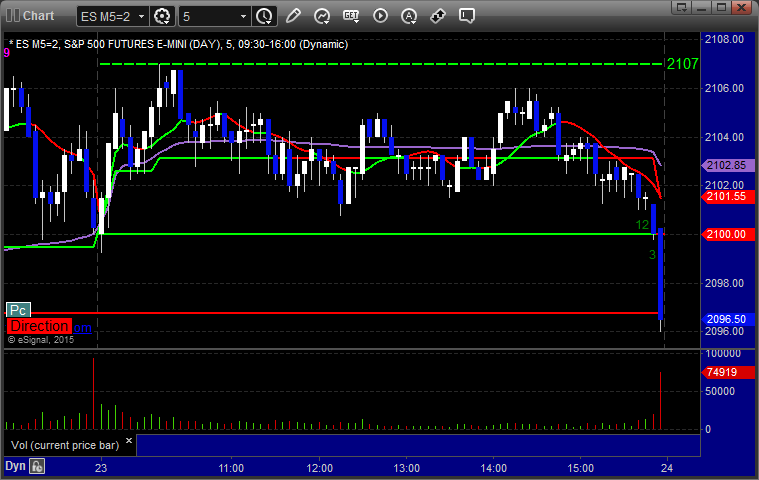Expand the interval 5 dropdown

coord(243,16)
